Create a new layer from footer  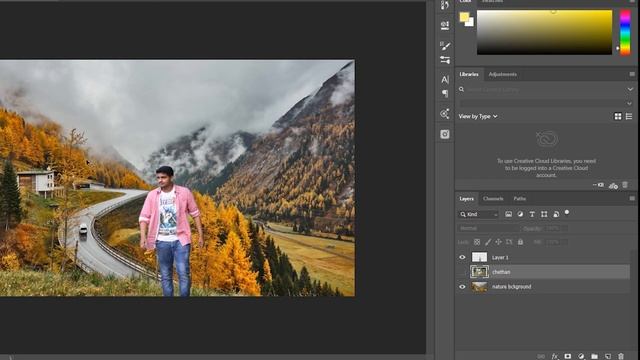(x=608, y=356)
